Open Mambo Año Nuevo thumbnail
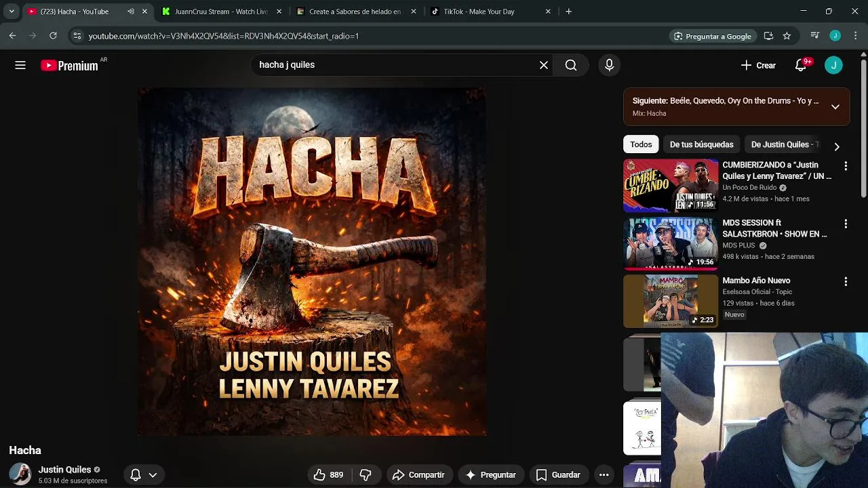868x488 pixels. pyautogui.click(x=671, y=301)
